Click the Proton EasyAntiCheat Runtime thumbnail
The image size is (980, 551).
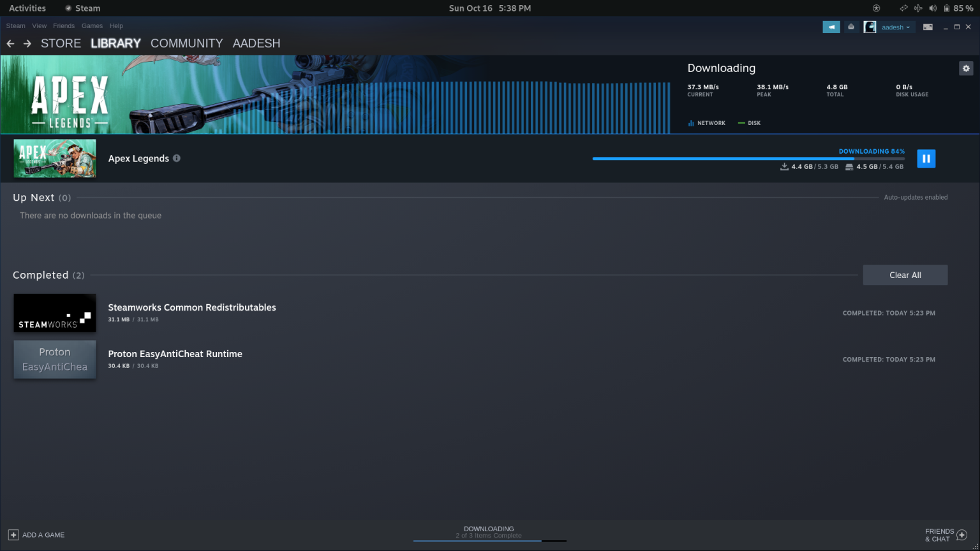point(55,359)
